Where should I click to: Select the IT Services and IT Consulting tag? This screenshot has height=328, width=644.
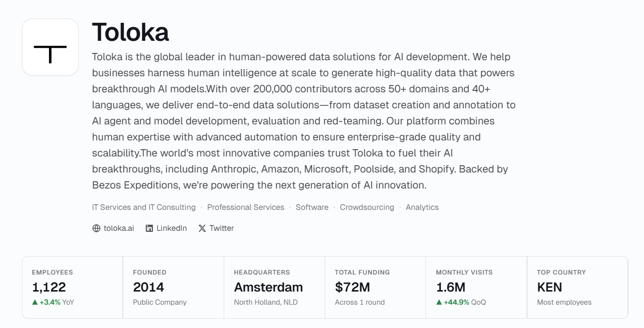[x=144, y=207]
